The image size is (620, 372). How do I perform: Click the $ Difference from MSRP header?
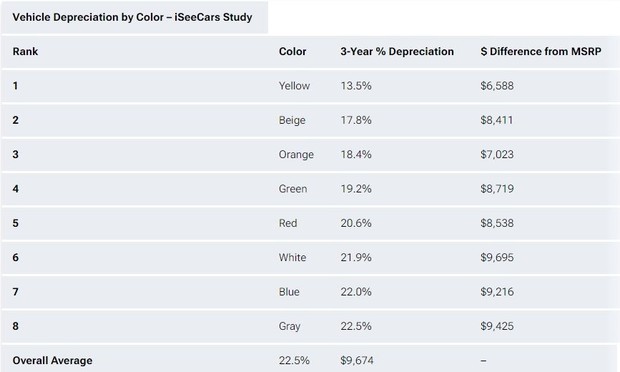pos(541,51)
